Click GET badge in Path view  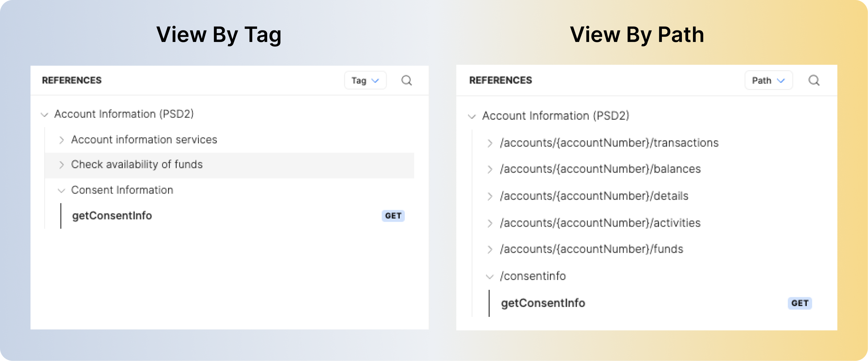(800, 304)
